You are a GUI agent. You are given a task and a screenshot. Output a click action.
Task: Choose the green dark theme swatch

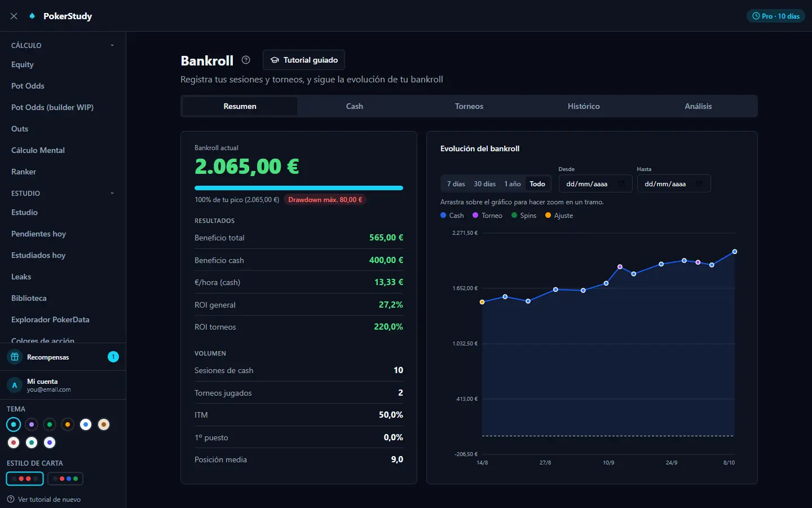pyautogui.click(x=50, y=424)
